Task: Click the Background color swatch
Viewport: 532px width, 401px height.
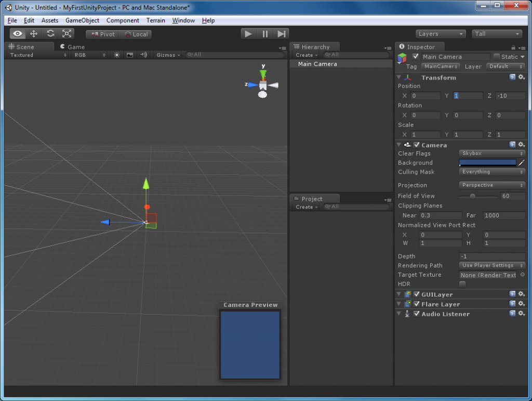Action: [x=487, y=163]
